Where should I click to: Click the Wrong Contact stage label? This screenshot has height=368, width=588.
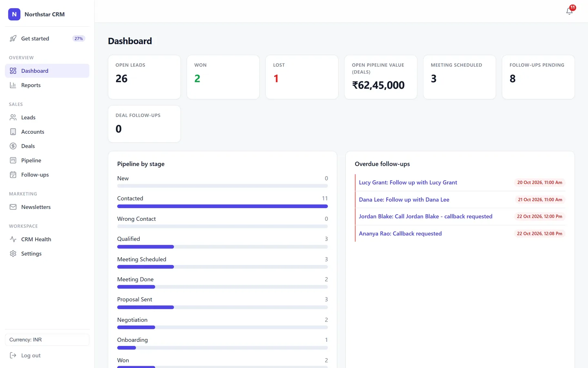[136, 219]
